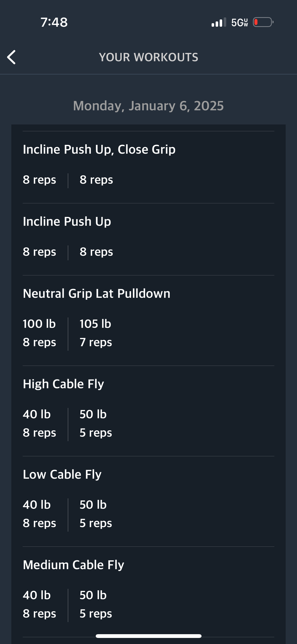297x644 pixels.
Task: Select 40 lb set of Low Cable Fly
Action: click(39, 514)
